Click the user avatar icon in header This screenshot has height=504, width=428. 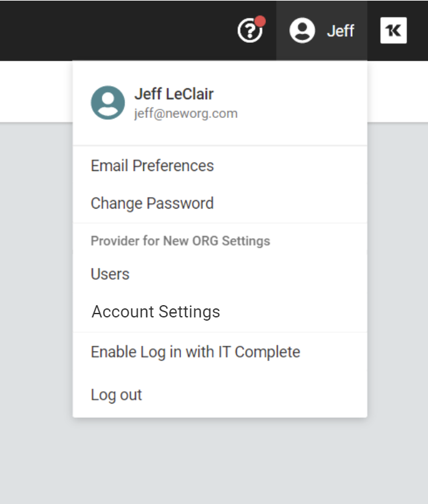click(302, 30)
